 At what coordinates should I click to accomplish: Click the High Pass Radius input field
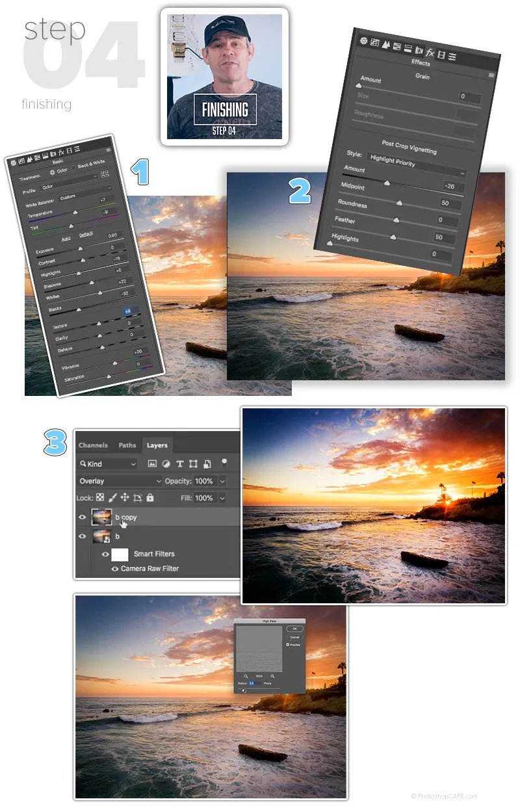point(255,684)
